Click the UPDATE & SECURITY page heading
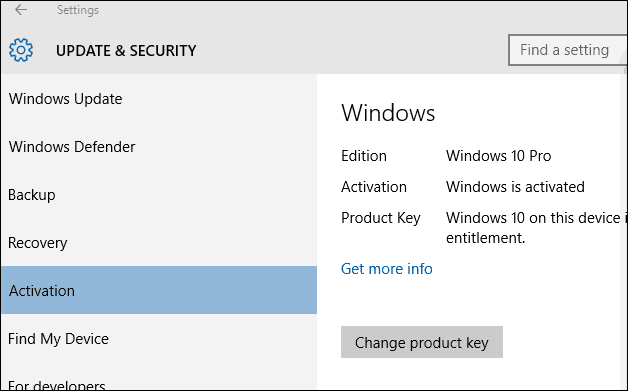Viewport: 628px width, 391px height. [x=126, y=50]
